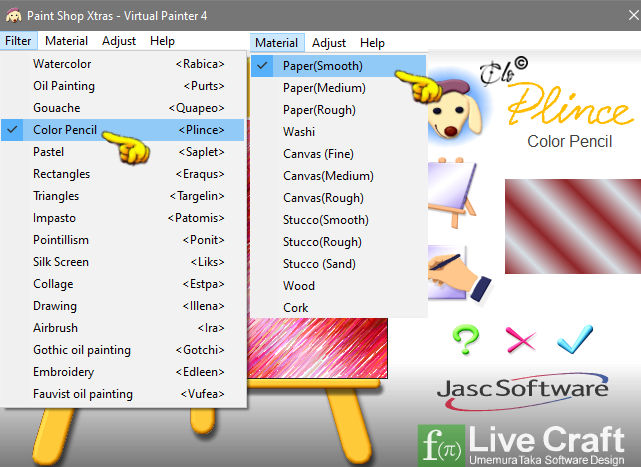Click the blue checkmark apply icon
Image resolution: width=641 pixels, height=467 pixels.
(x=574, y=339)
